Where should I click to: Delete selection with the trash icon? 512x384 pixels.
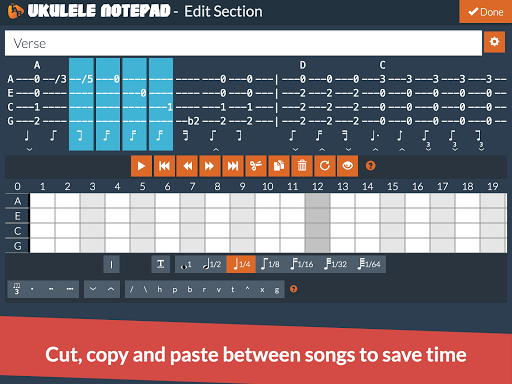[302, 166]
